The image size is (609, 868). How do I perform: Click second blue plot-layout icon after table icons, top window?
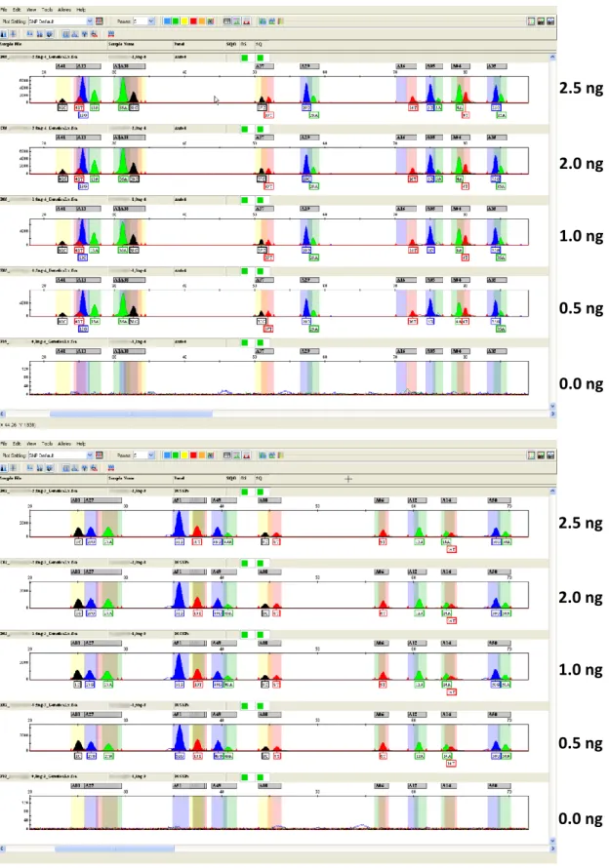(271, 21)
